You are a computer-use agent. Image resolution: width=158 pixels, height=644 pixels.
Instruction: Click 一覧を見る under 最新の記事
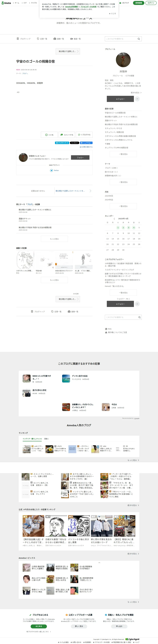(x=123, y=154)
